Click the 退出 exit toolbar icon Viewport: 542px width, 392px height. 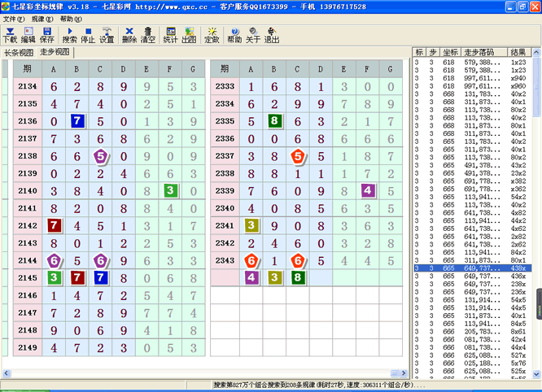pyautogui.click(x=272, y=36)
